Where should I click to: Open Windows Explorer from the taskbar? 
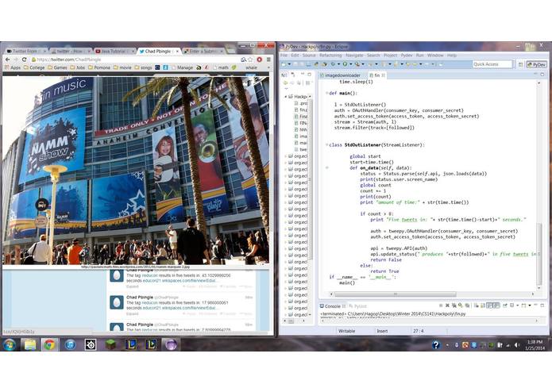(30, 344)
